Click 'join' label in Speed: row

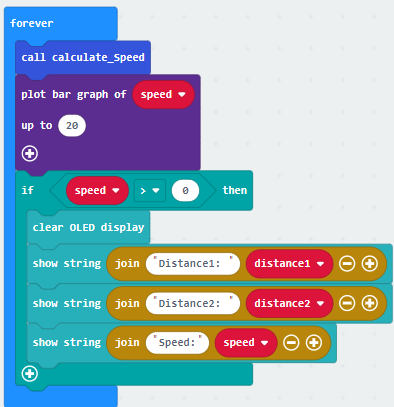[x=127, y=343]
